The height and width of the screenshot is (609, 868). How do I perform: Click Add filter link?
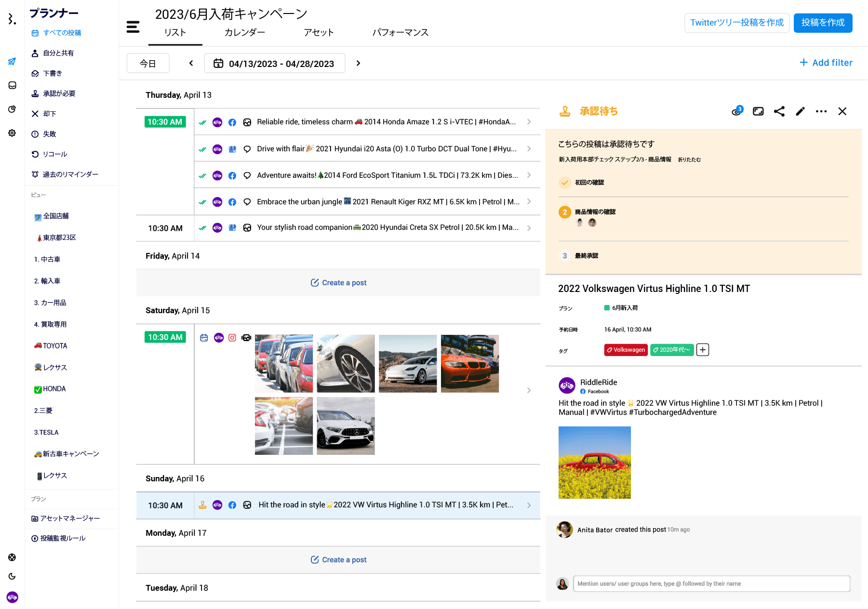(x=826, y=63)
